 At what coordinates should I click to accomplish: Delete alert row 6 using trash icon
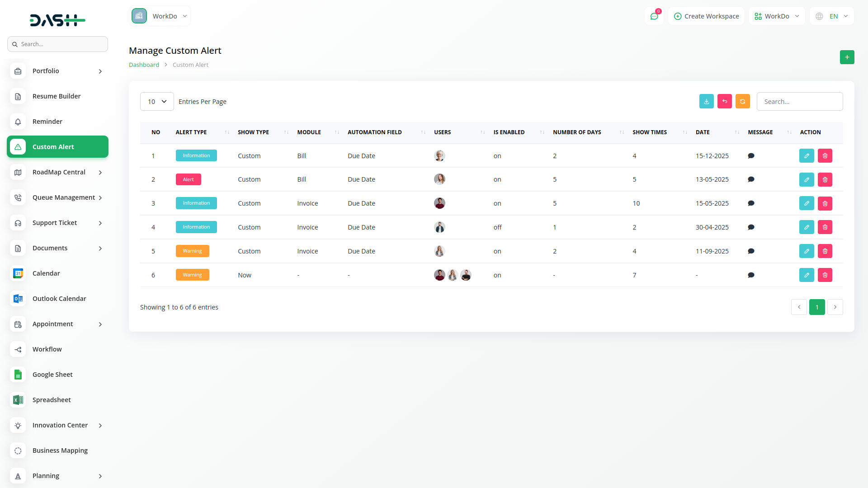point(825,275)
